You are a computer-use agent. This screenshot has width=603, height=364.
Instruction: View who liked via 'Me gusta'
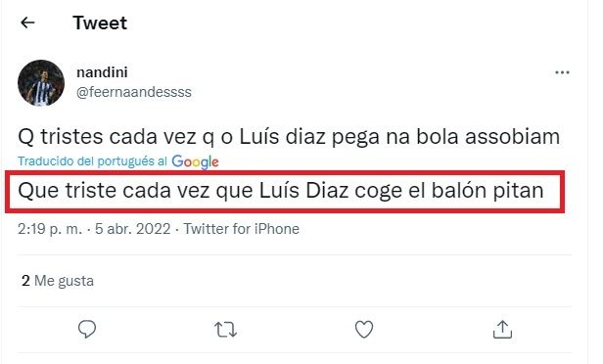[64, 281]
